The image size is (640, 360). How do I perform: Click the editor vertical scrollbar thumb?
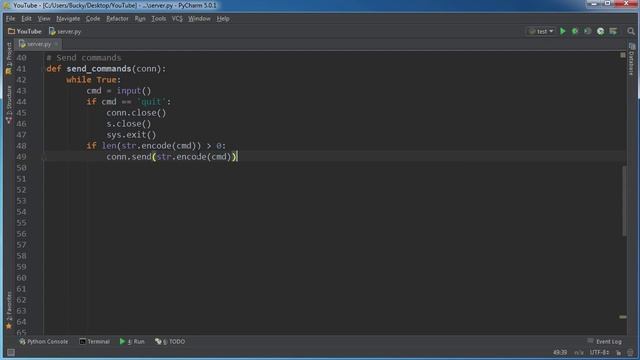coord(624,201)
